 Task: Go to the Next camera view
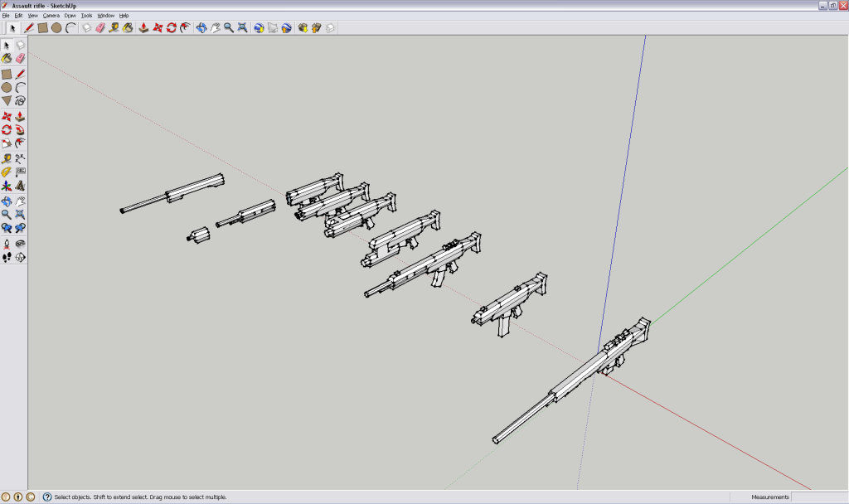tap(20, 228)
